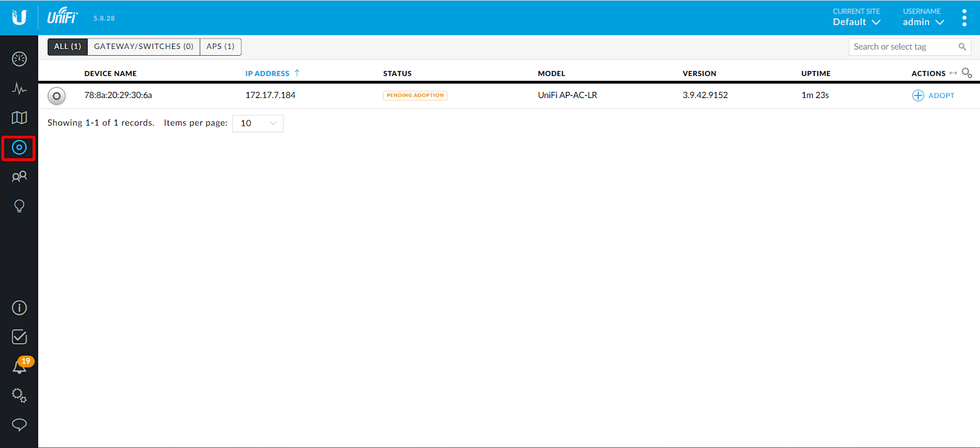
Task: Select device name 78:8a:20:29:30:6a
Action: [118, 95]
